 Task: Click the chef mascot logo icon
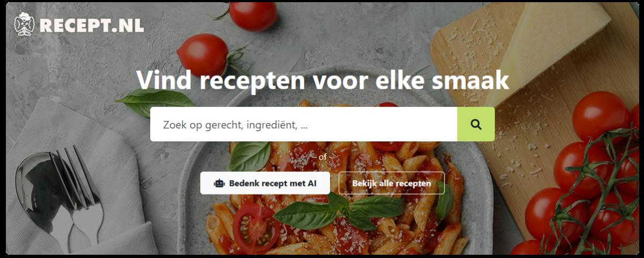point(25,24)
